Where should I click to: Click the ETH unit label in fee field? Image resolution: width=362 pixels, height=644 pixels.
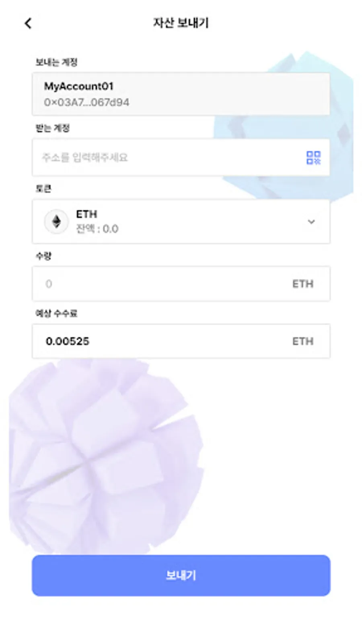tap(302, 341)
